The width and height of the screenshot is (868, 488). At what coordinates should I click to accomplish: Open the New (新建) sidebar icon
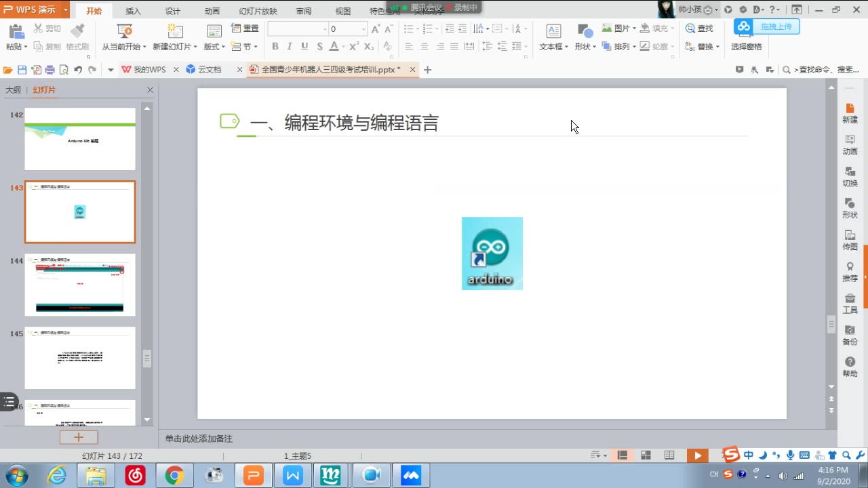coord(850,113)
